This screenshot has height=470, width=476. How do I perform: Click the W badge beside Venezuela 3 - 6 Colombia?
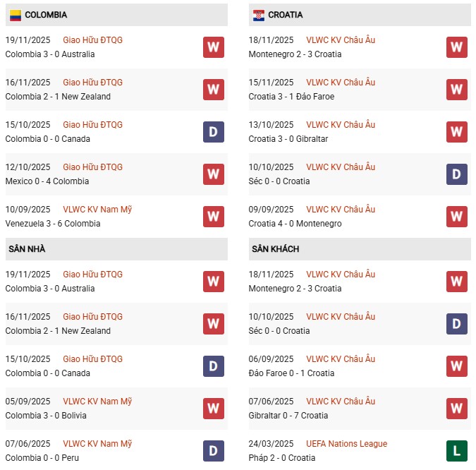(x=214, y=217)
